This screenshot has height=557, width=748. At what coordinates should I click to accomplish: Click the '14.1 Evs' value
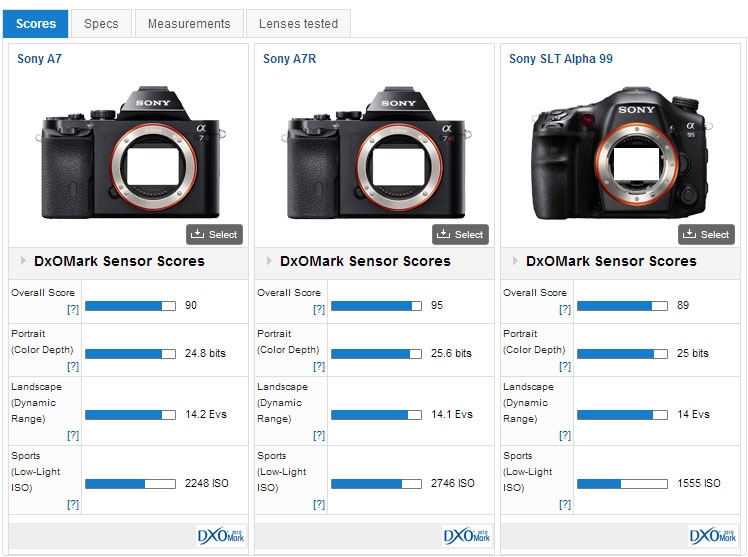(452, 414)
